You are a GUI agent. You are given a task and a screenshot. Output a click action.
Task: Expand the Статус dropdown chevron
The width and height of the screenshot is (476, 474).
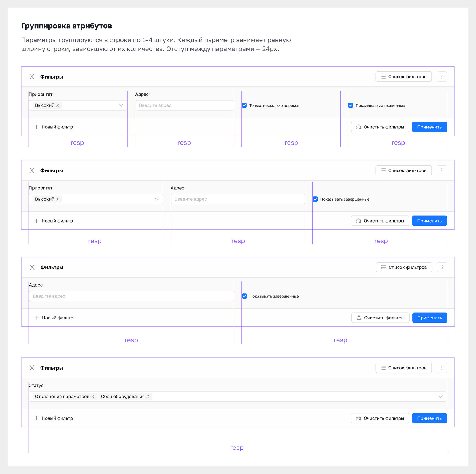(x=440, y=396)
